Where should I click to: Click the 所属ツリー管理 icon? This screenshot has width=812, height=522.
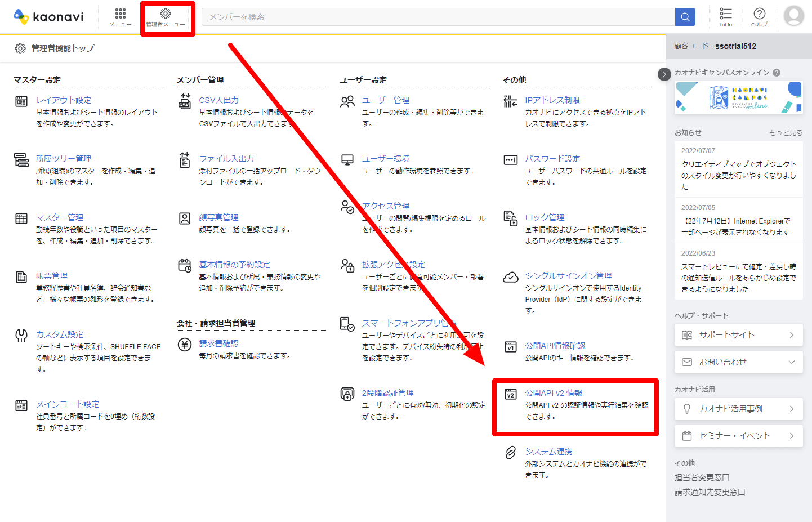coord(21,160)
